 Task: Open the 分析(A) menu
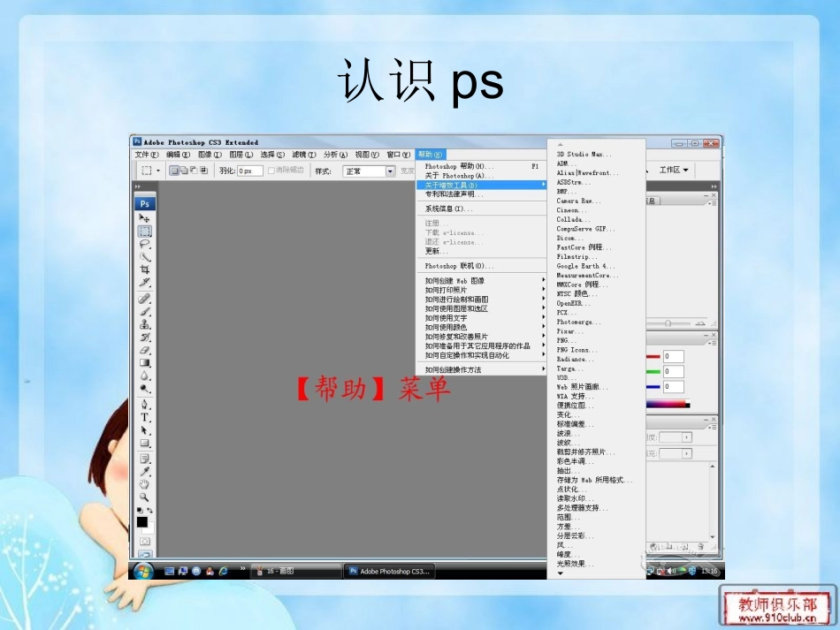click(335, 155)
